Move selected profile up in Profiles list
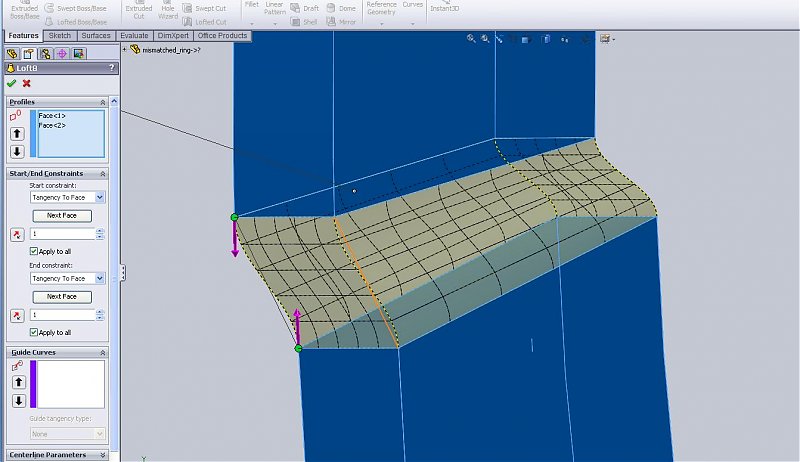The image size is (800, 462). (x=17, y=134)
